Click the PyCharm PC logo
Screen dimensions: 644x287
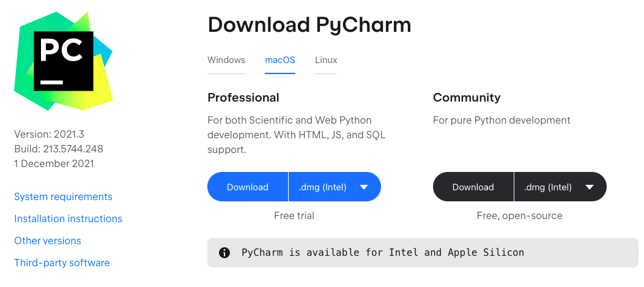tap(64, 61)
